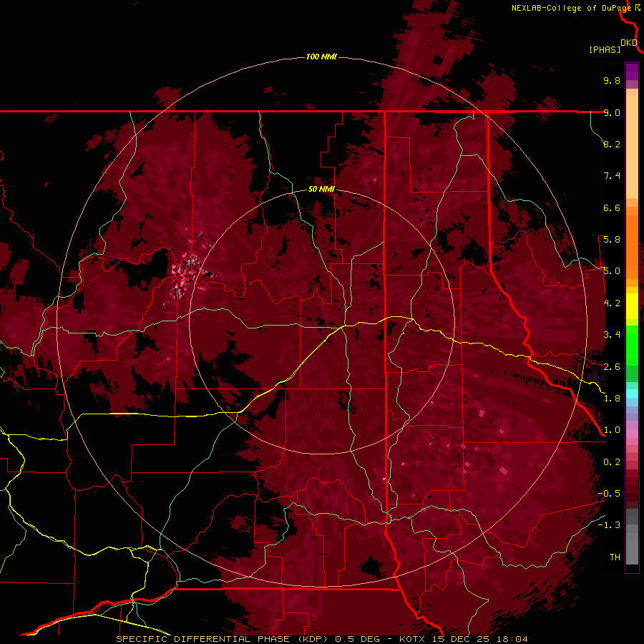Screen dimensions: 644x644
Task: Click the 1.0 value on the color scale
Action: 612,430
